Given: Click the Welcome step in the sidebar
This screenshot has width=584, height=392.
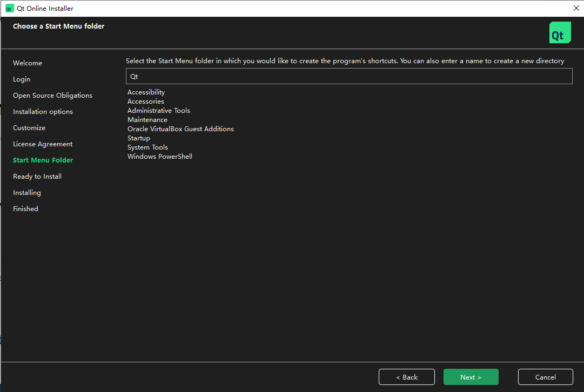Looking at the screenshot, I should (x=28, y=63).
